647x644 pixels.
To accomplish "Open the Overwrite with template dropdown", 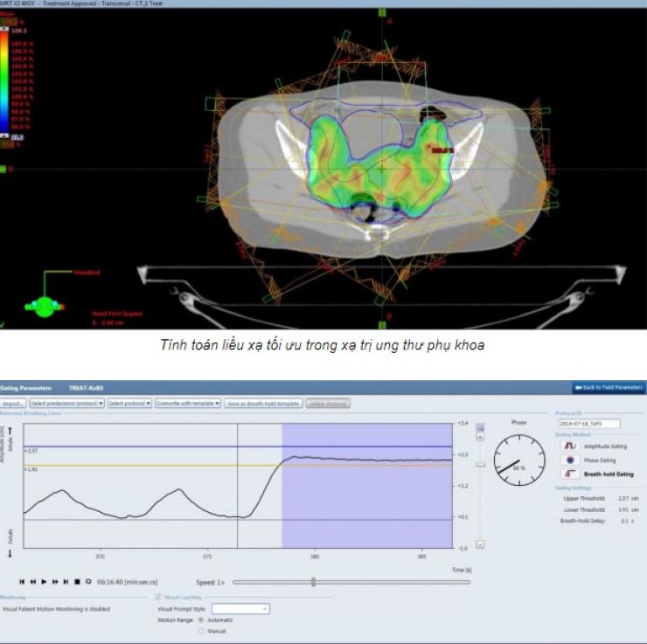I will click(189, 404).
